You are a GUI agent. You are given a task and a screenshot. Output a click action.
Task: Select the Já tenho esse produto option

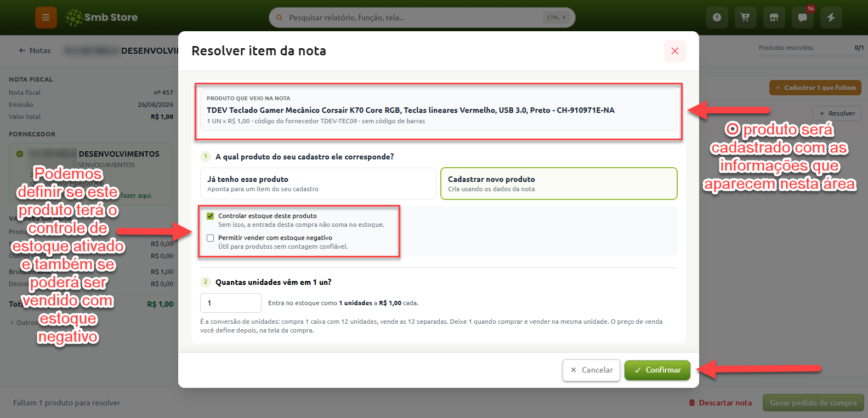318,184
